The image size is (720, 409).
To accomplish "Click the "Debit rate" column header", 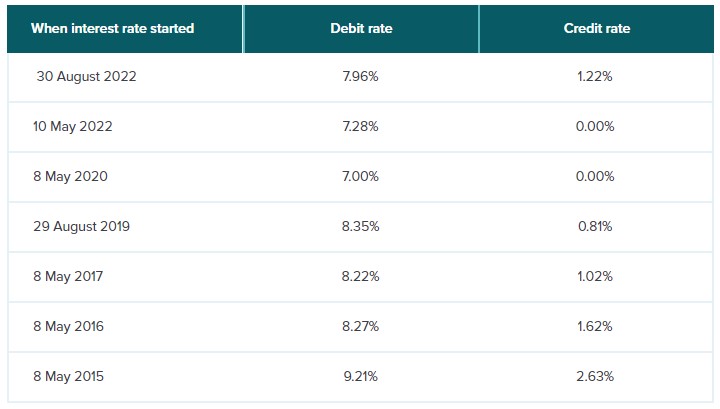I will coord(361,28).
